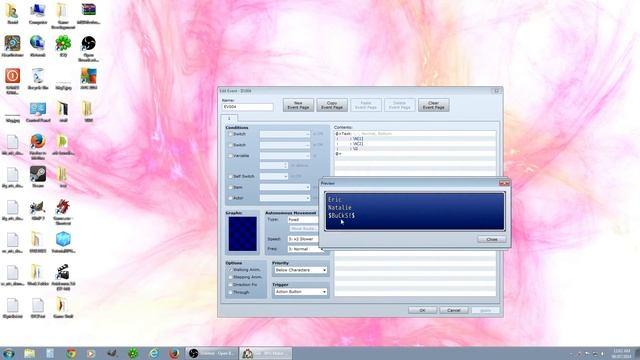This screenshot has height=360, width=640.
Task: Click the event Graphic preview box
Action: (242, 234)
